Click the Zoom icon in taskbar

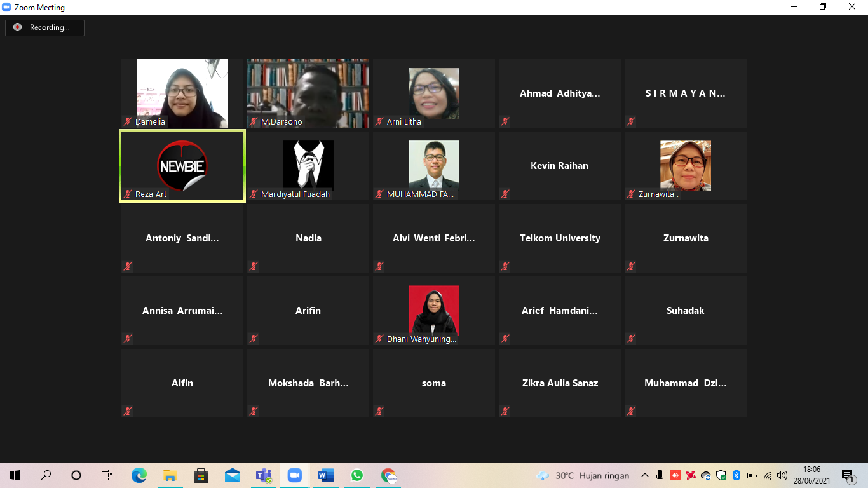point(294,475)
